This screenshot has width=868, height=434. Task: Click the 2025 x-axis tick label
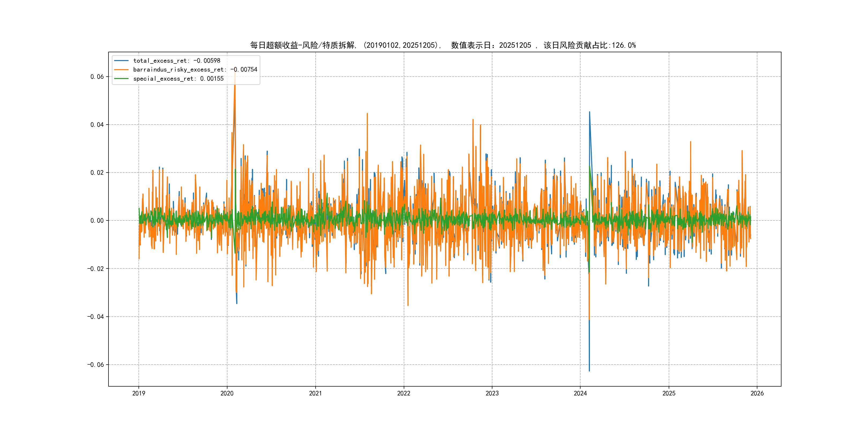[669, 393]
